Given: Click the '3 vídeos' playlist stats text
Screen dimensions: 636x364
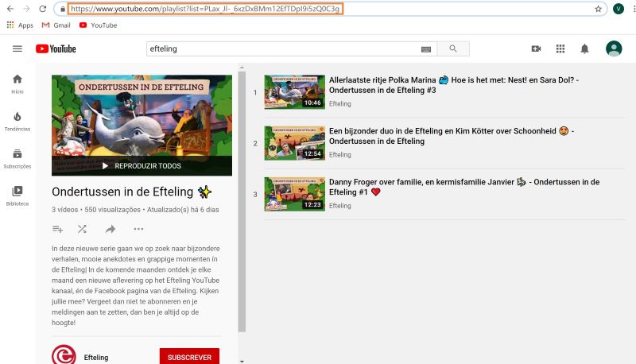Looking at the screenshot, I should (135, 210).
